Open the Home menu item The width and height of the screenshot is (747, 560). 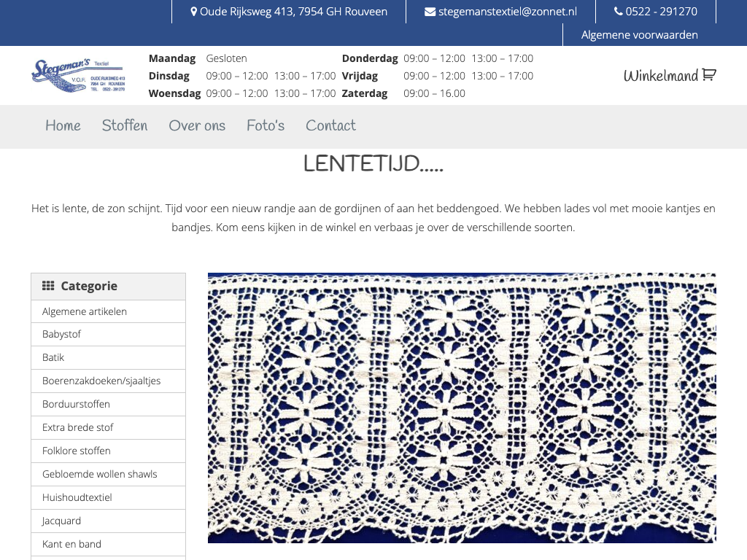(x=63, y=125)
